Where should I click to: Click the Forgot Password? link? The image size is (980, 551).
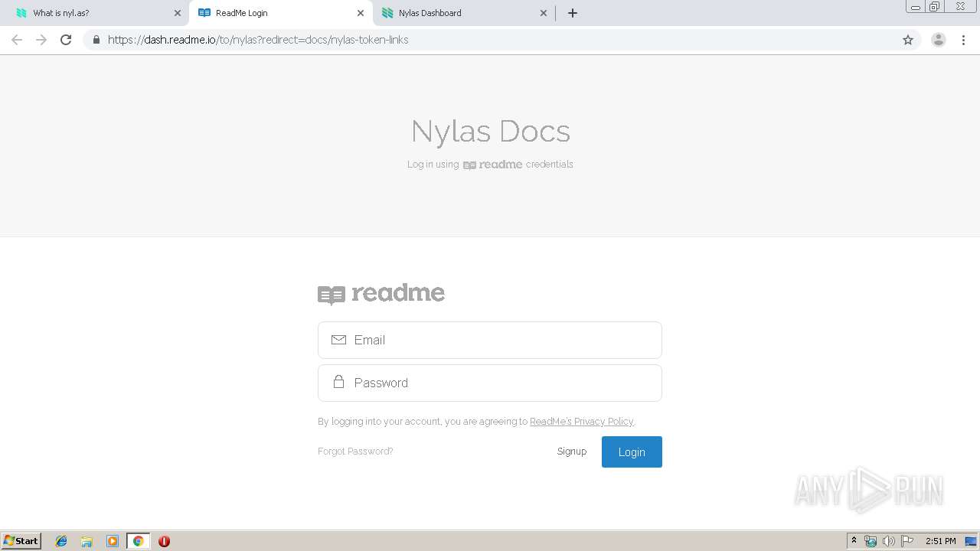(x=355, y=452)
